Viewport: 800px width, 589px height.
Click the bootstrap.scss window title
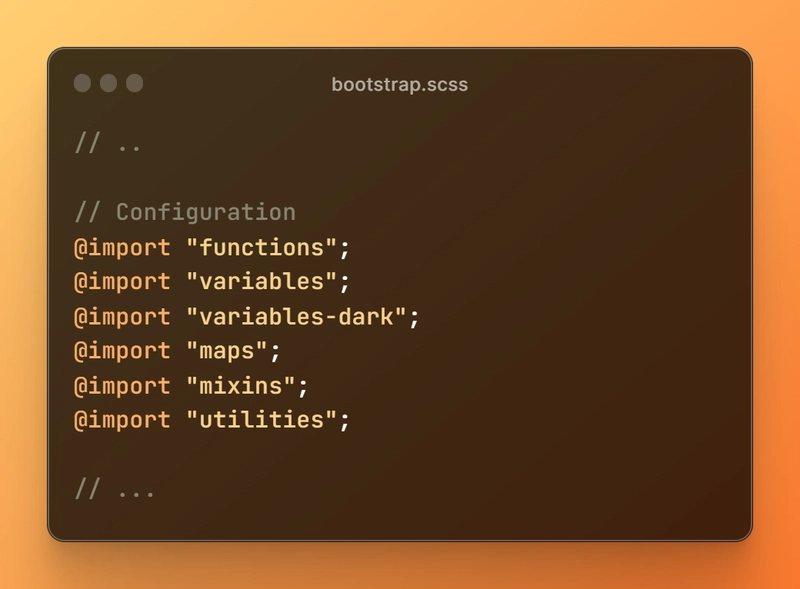(399, 85)
